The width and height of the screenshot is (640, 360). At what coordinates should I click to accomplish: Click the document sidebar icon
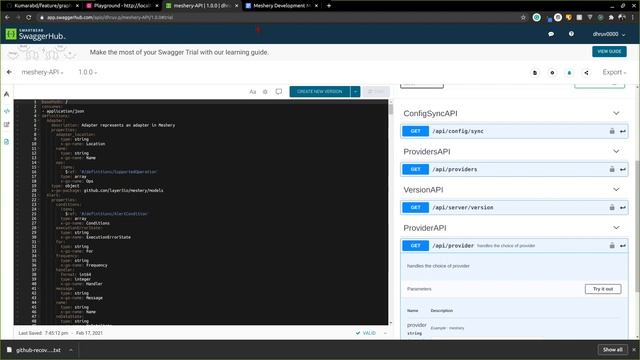[7, 142]
